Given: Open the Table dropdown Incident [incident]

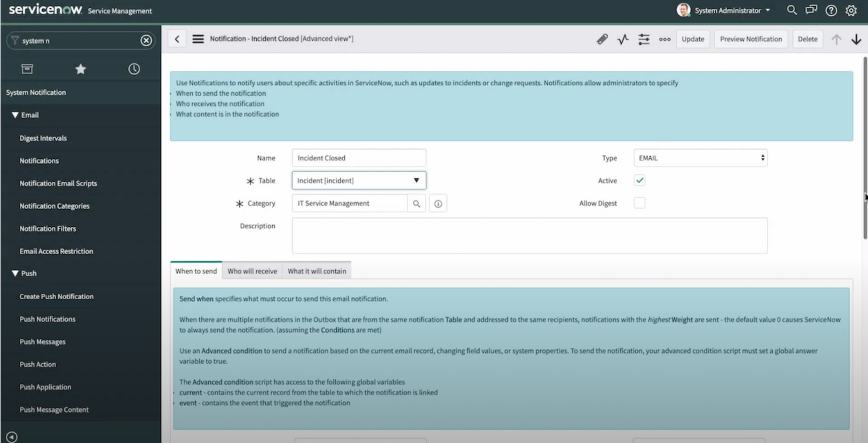Looking at the screenshot, I should point(359,180).
